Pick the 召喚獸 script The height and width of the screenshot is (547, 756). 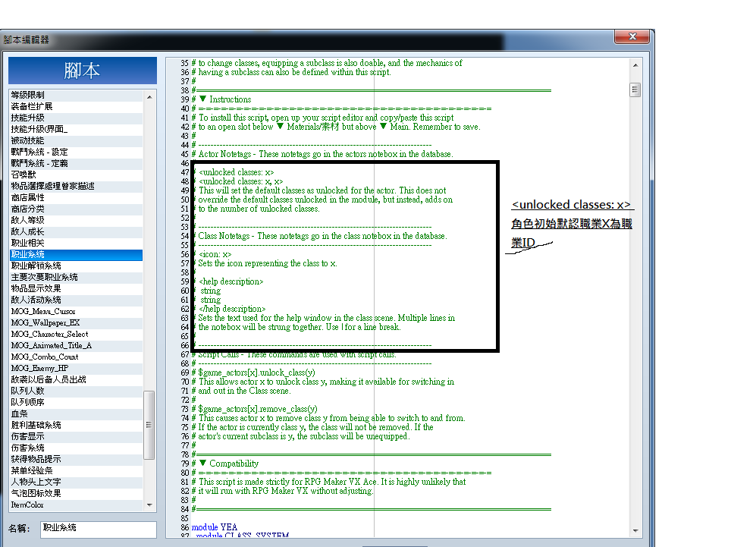(76, 174)
